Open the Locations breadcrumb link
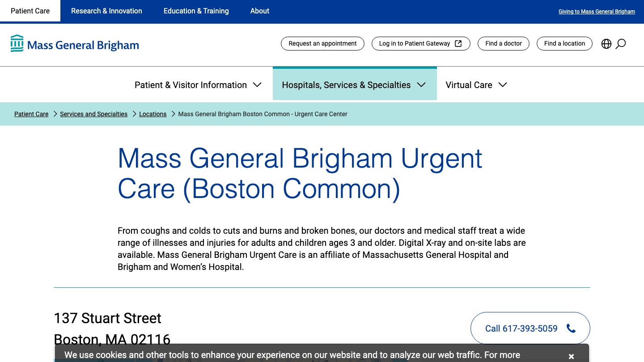This screenshot has width=644, height=362. point(153,114)
